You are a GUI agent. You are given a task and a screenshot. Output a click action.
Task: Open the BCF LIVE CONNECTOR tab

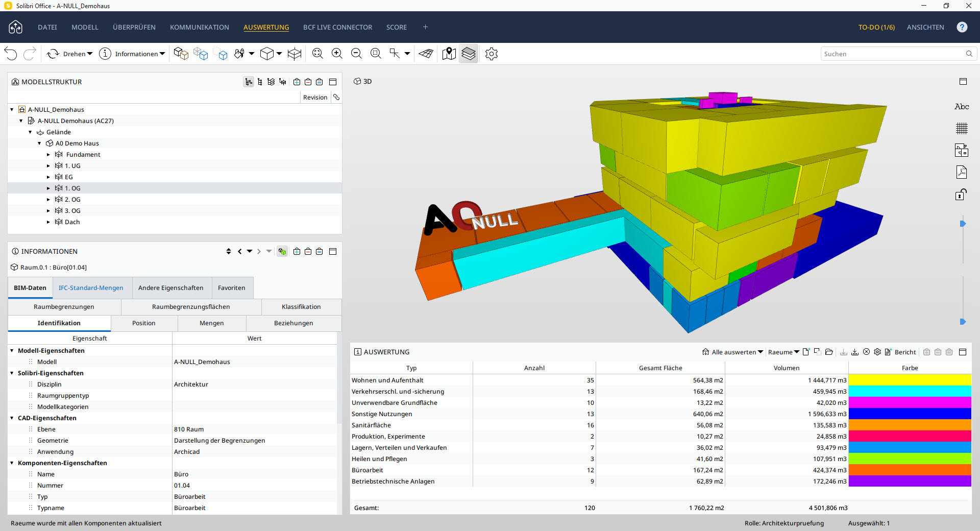337,27
